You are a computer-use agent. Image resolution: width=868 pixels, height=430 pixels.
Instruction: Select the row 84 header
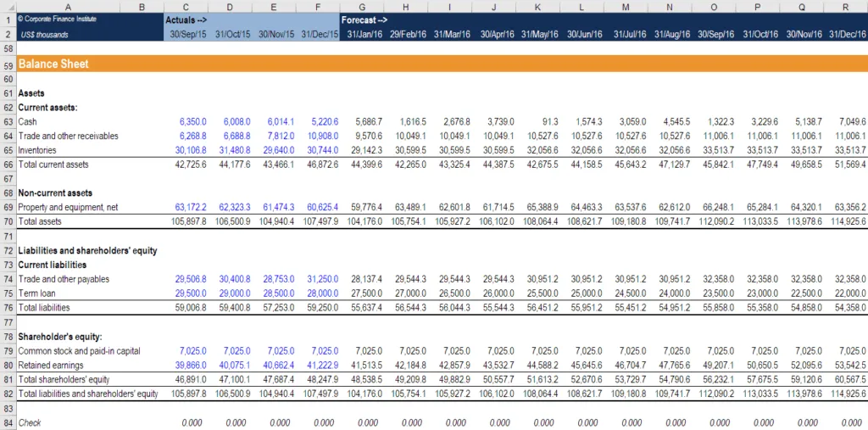8,422
